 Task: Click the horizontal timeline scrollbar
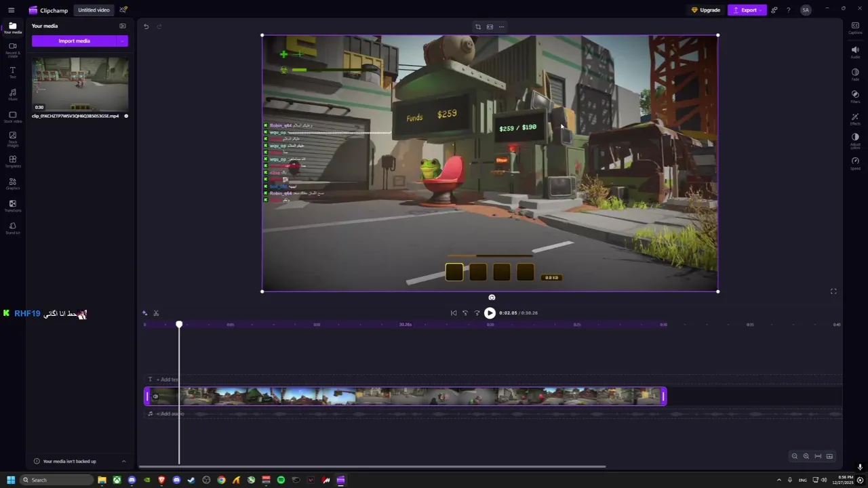372,466
